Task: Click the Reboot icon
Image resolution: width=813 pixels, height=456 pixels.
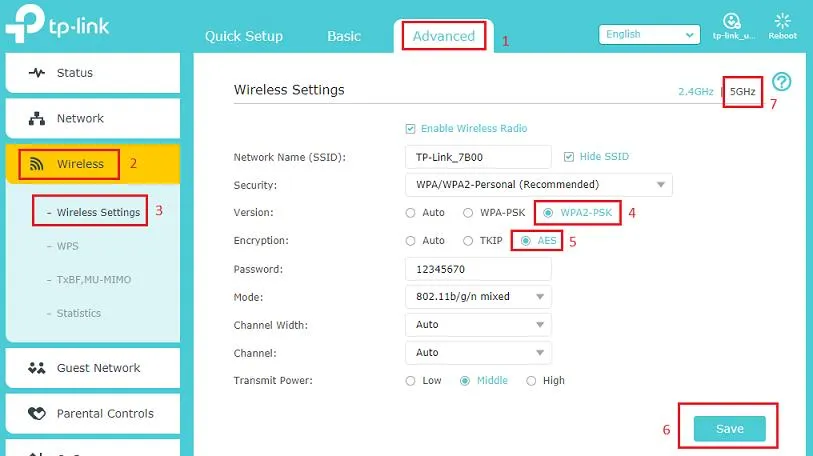Action: [782, 21]
